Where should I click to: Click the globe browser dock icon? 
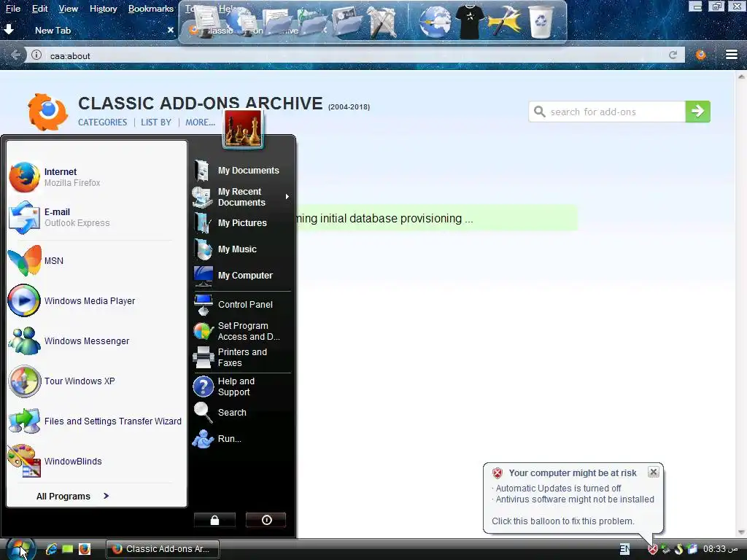coord(435,22)
